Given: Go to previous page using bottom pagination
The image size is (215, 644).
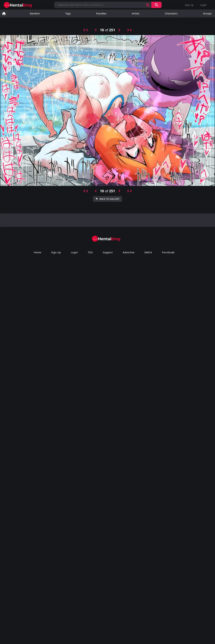Looking at the screenshot, I should tap(96, 191).
